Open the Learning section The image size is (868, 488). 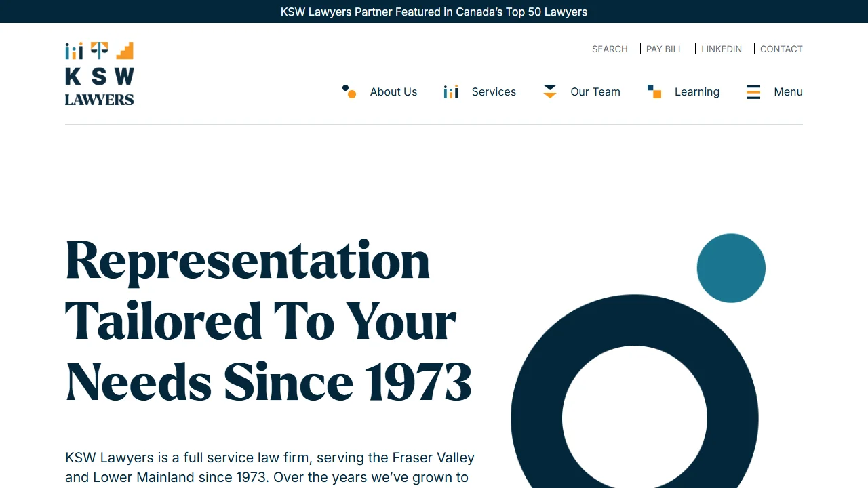[x=697, y=92]
